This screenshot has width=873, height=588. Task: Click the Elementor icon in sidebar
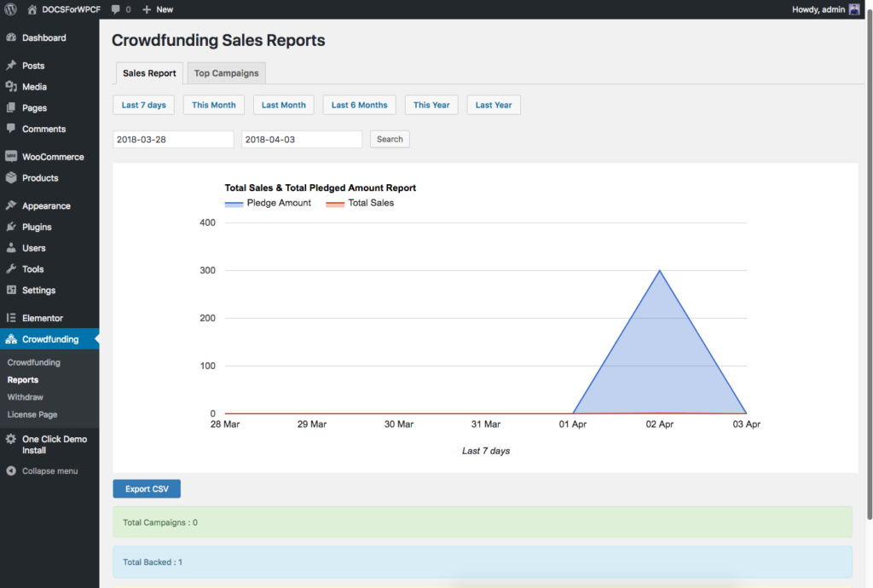(x=11, y=318)
